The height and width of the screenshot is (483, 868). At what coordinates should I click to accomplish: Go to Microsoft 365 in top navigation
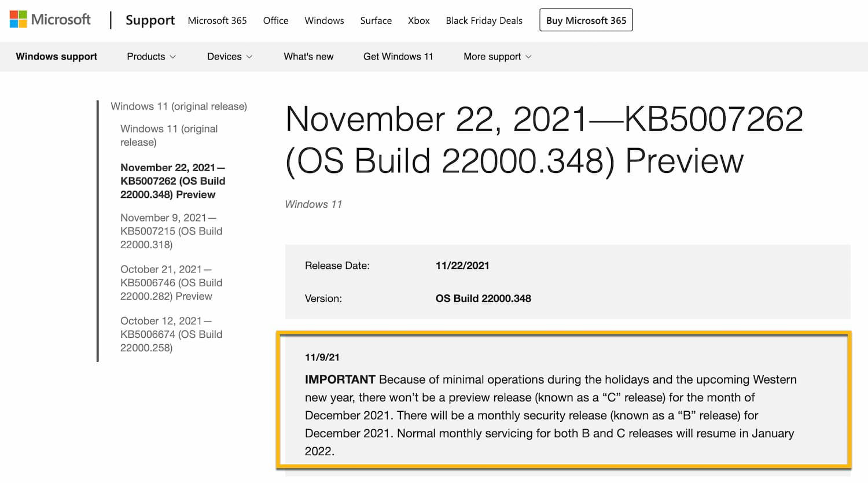coord(217,21)
